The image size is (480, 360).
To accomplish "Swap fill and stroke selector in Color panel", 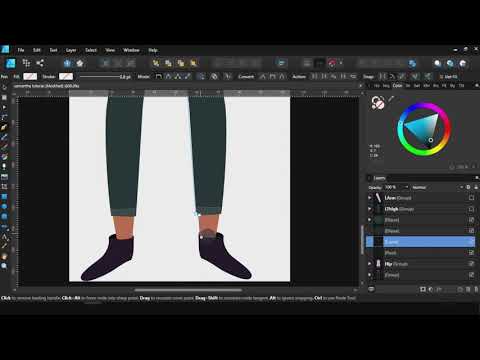I will click(383, 99).
